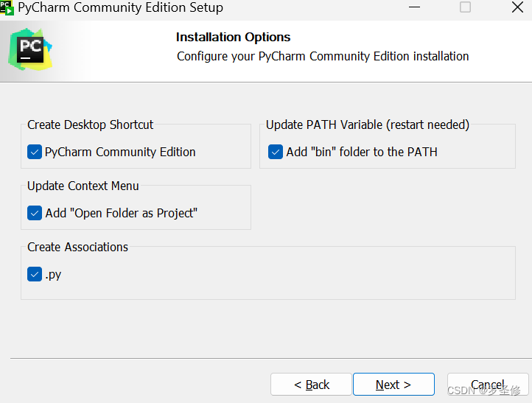Click the "Update PATH Variable (restart needed)" group title
The height and width of the screenshot is (403, 532).
(x=368, y=125)
